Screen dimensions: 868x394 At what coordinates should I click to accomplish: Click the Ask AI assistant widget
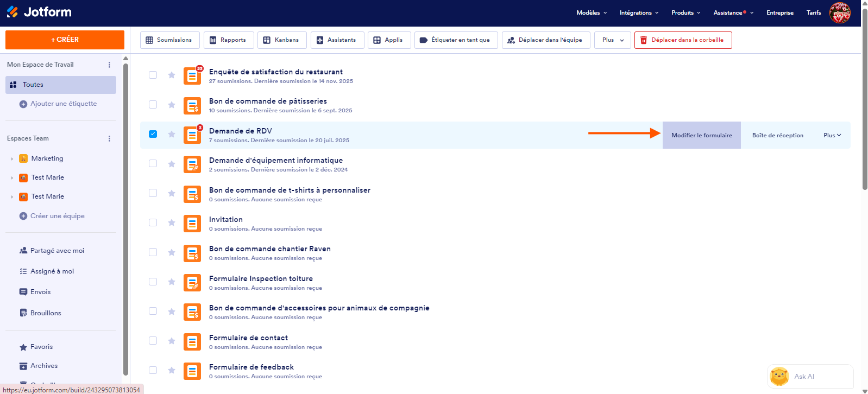(810, 376)
